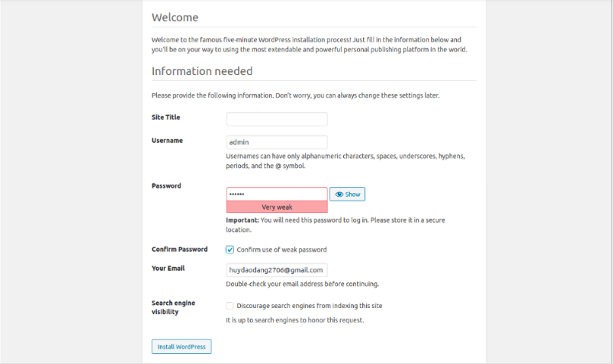
Task: Click the Username field containing admin
Action: [277, 142]
